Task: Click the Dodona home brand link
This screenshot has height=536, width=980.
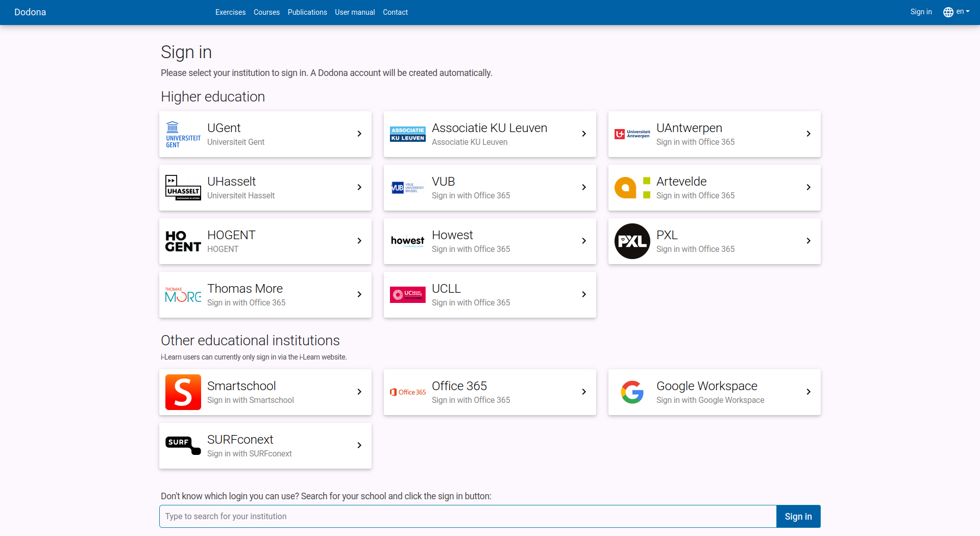Action: point(30,12)
